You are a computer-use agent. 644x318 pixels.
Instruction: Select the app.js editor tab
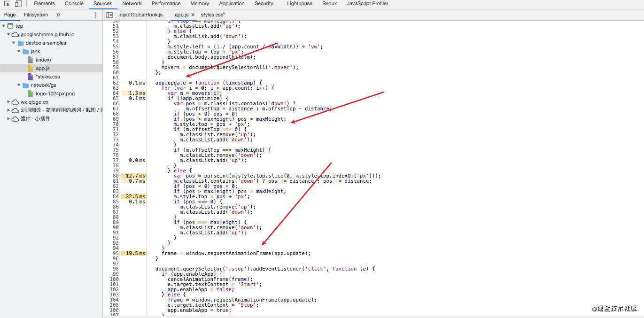coord(181,15)
